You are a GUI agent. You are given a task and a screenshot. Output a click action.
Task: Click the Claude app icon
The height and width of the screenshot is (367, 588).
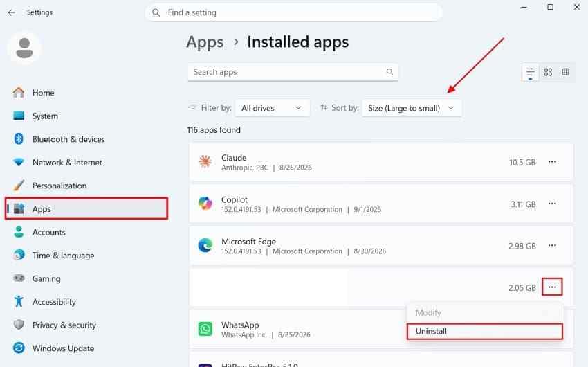(205, 162)
